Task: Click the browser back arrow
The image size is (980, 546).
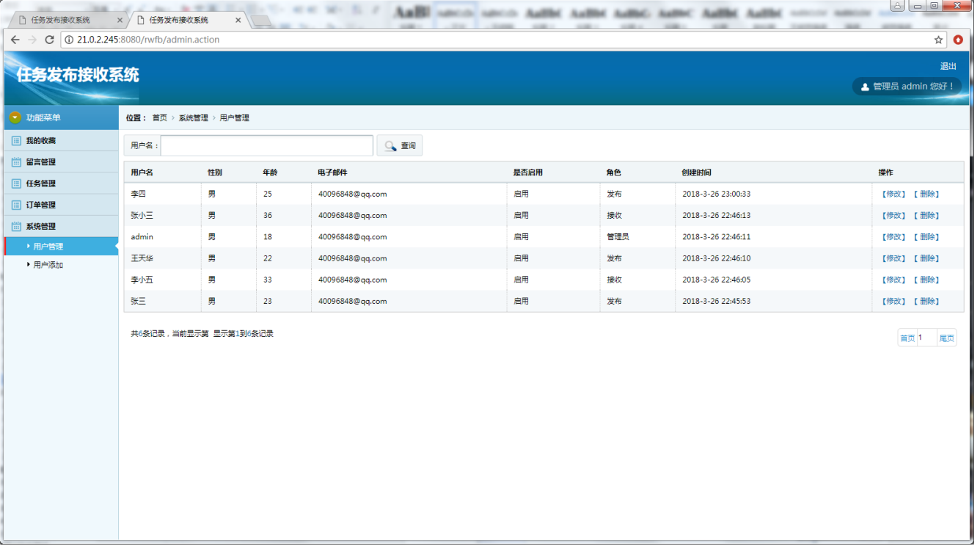Action: point(15,40)
